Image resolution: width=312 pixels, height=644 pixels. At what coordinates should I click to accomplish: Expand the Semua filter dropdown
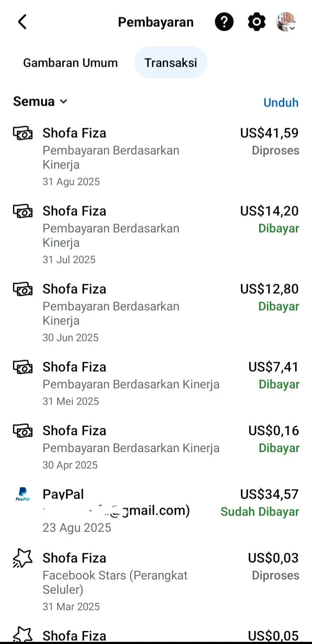[40, 101]
